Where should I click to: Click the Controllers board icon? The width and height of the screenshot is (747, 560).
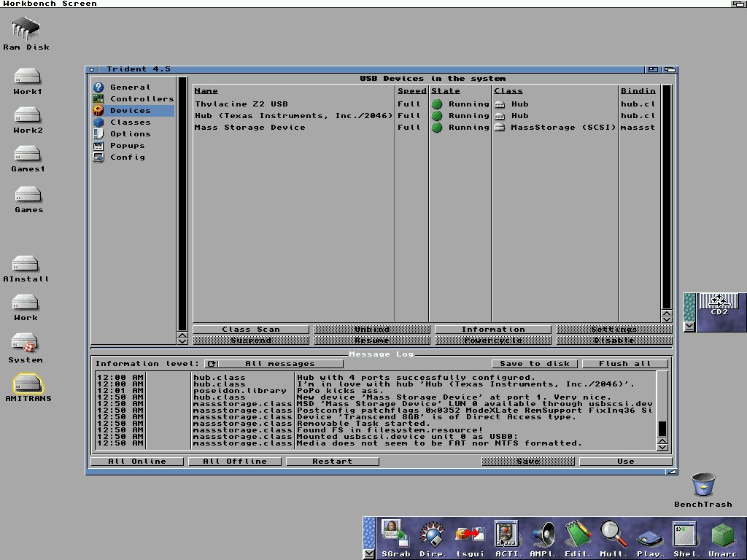[x=98, y=98]
